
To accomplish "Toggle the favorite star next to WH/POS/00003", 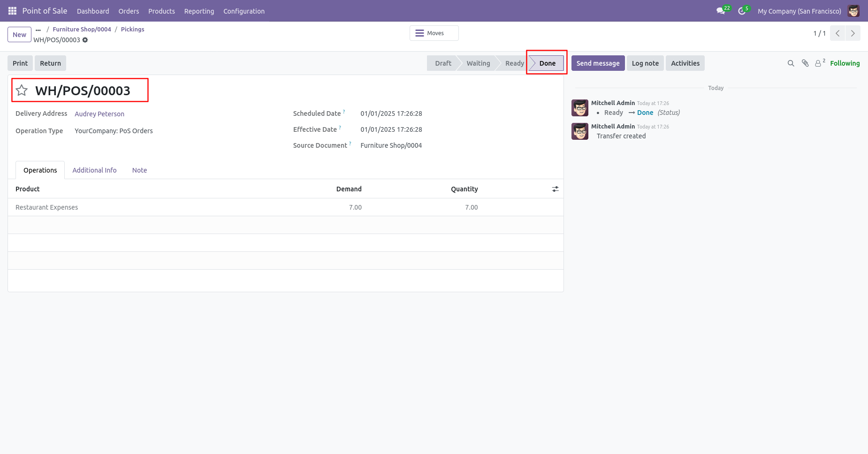I will [x=22, y=90].
